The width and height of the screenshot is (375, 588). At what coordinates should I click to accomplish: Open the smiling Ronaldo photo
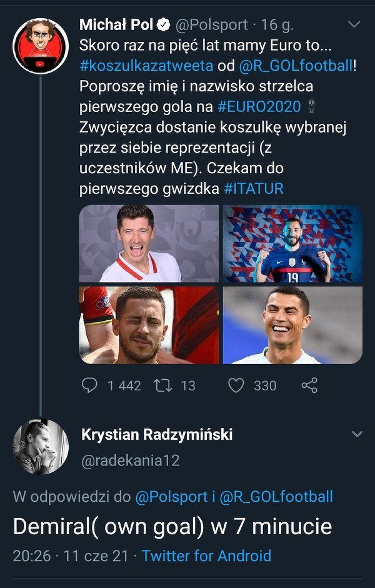292,325
